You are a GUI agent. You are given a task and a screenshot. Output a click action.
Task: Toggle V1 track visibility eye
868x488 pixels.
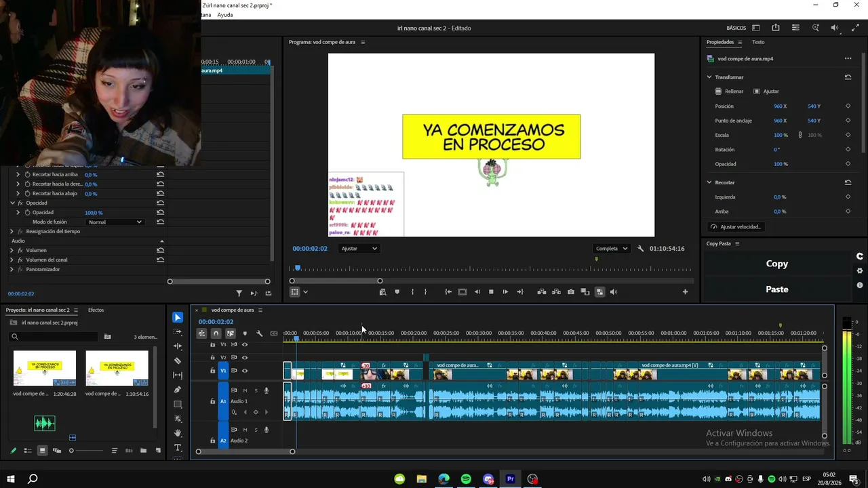[x=245, y=371]
